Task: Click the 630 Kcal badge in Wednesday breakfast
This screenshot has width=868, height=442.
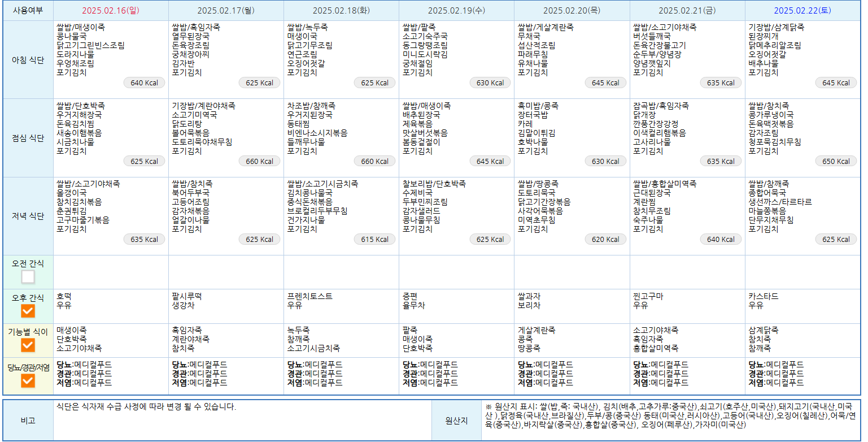Action: (490, 83)
